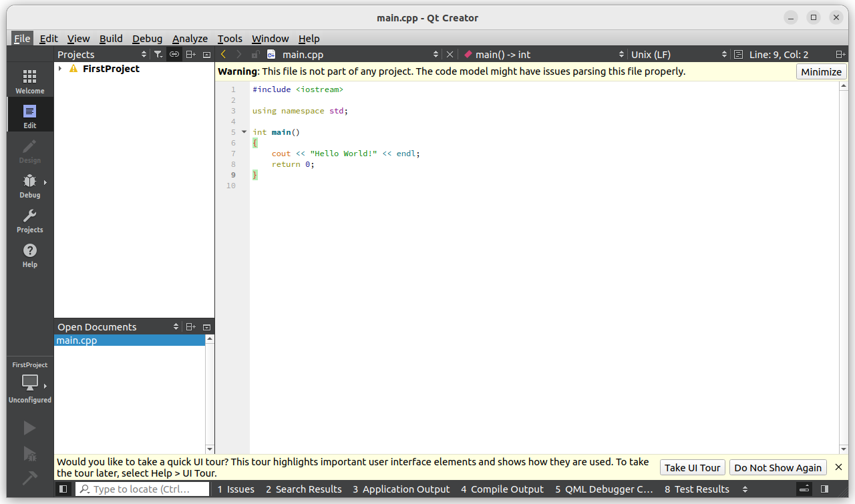
Task: Open the Debug menu
Action: click(147, 38)
